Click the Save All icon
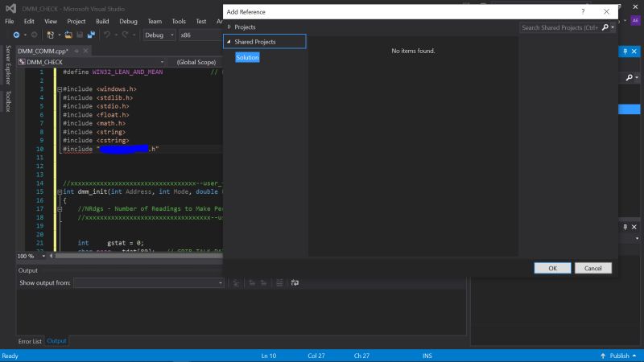This screenshot has width=644, height=362. [91, 35]
